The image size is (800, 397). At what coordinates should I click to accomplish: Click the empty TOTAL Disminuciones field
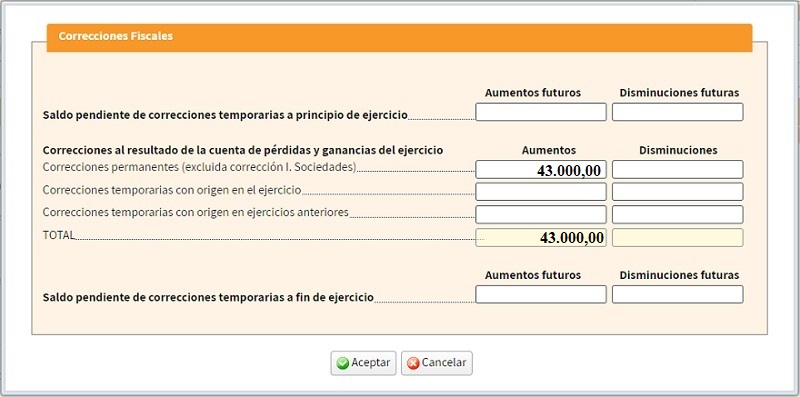pyautogui.click(x=678, y=237)
